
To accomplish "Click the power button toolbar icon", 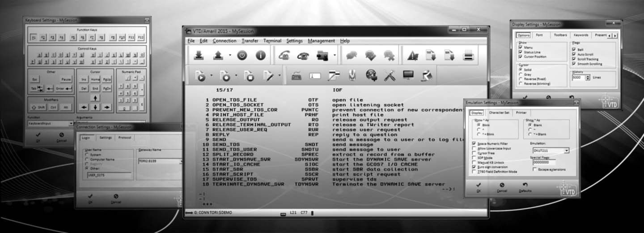I will tap(242, 56).
